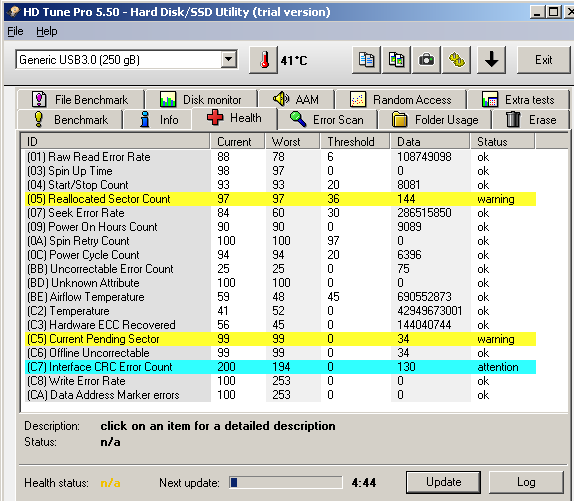
Task: Click the Log button
Action: [x=526, y=482]
